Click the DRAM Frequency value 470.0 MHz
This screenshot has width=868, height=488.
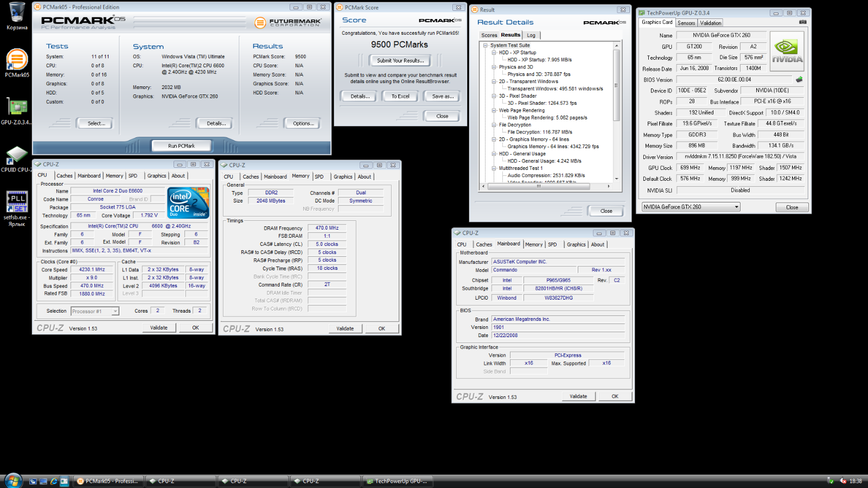[327, 228]
